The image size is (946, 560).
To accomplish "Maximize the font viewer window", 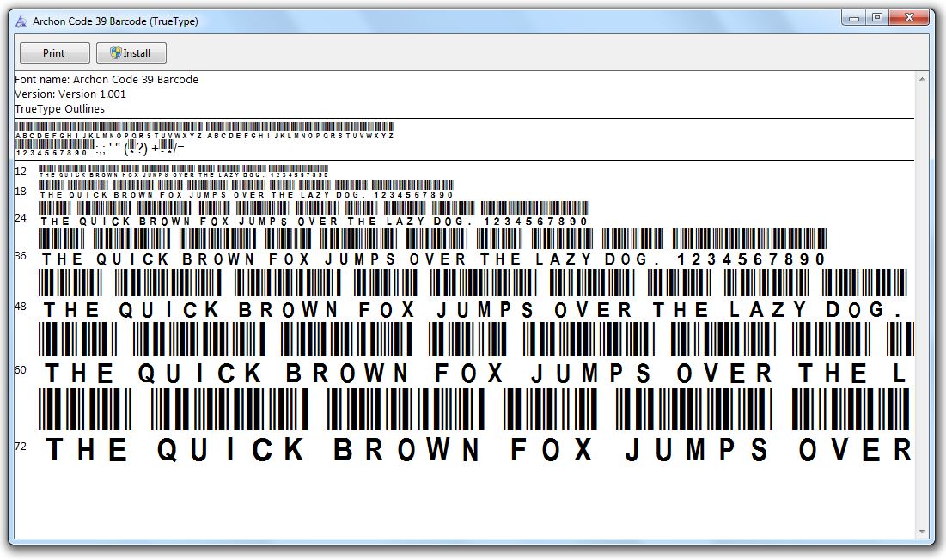I will 877,18.
